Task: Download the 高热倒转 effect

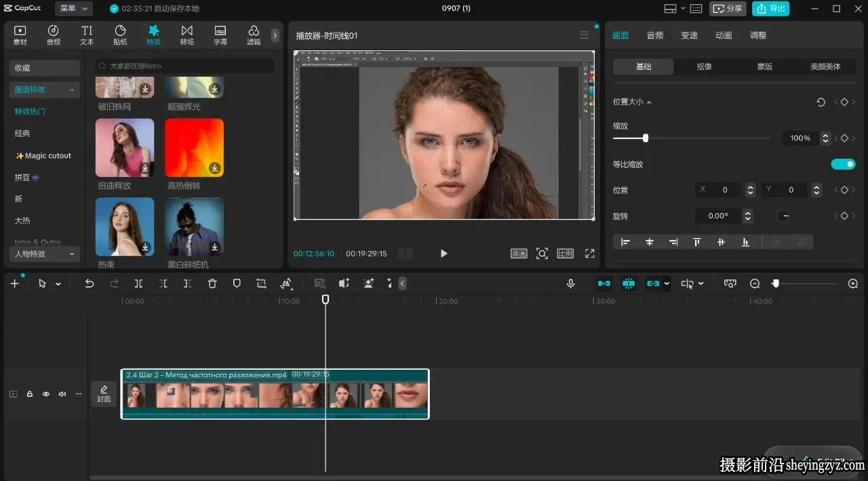Action: point(214,168)
